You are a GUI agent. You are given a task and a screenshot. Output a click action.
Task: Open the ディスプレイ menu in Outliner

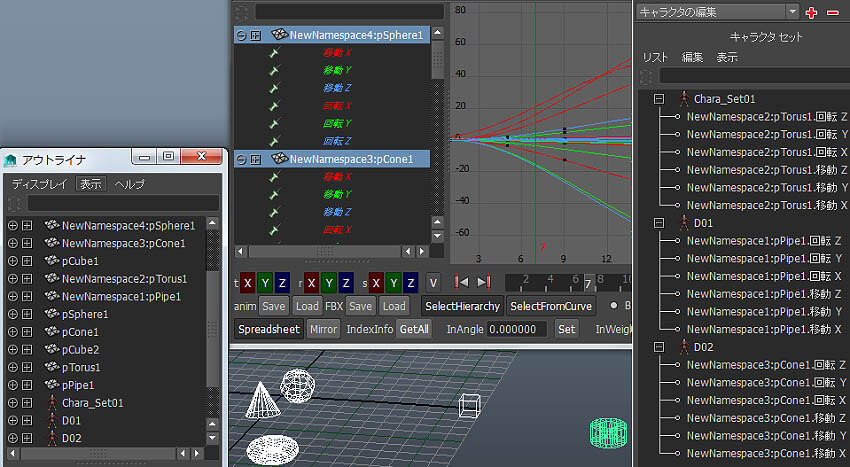39,184
